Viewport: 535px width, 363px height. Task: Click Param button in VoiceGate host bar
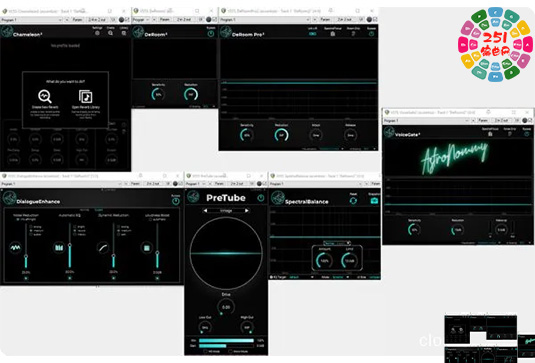pyautogui.click(x=483, y=120)
